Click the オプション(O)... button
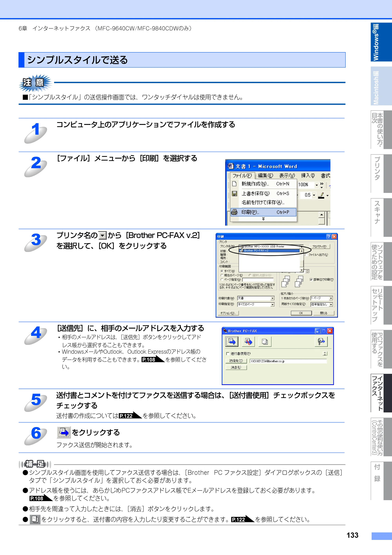 tap(228, 313)
